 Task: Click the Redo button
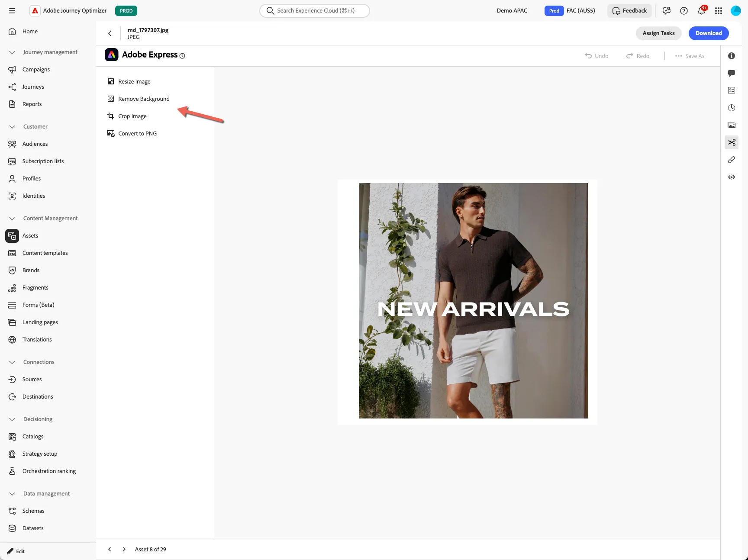pos(638,56)
